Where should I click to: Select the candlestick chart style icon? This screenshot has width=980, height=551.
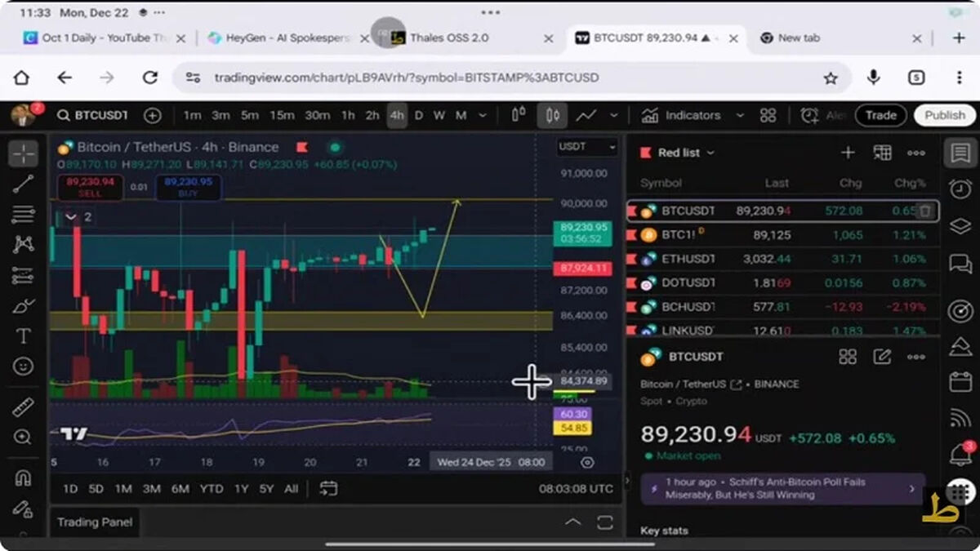[x=552, y=115]
